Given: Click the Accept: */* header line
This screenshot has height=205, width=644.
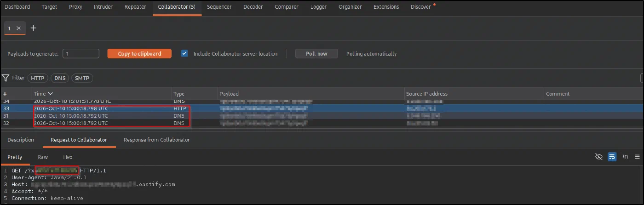Looking at the screenshot, I should (29, 191).
